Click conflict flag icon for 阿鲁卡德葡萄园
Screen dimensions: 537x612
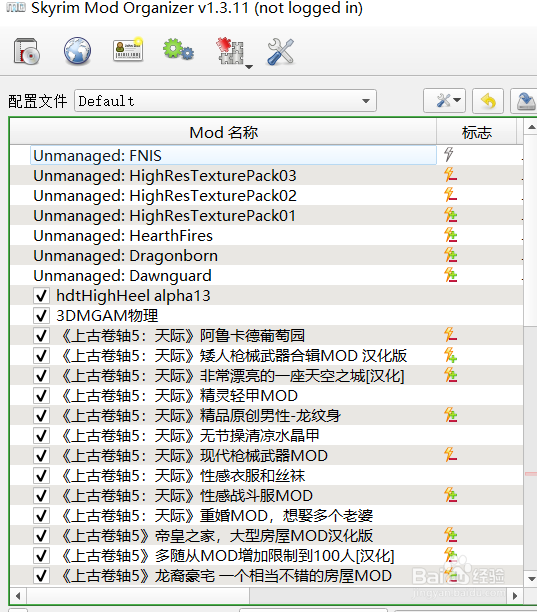point(450,334)
